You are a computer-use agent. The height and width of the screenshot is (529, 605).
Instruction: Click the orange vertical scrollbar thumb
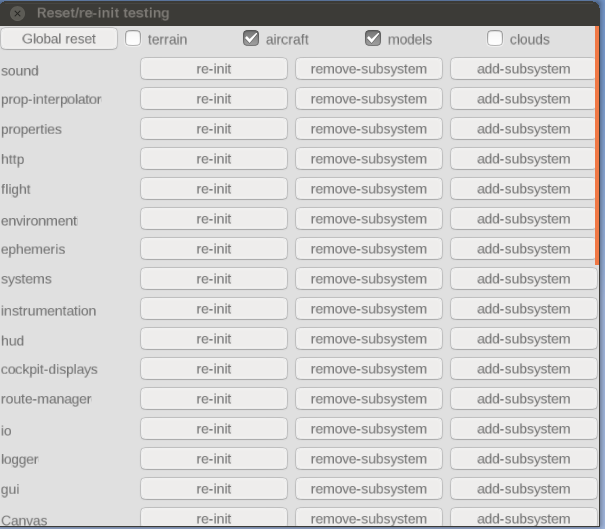click(x=597, y=146)
